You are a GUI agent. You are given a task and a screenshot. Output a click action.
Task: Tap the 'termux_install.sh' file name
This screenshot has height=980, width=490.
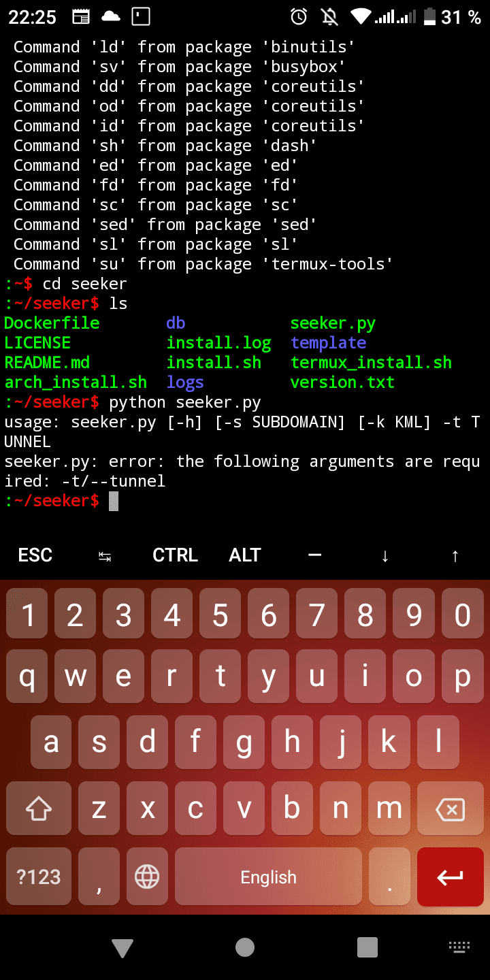371,363
